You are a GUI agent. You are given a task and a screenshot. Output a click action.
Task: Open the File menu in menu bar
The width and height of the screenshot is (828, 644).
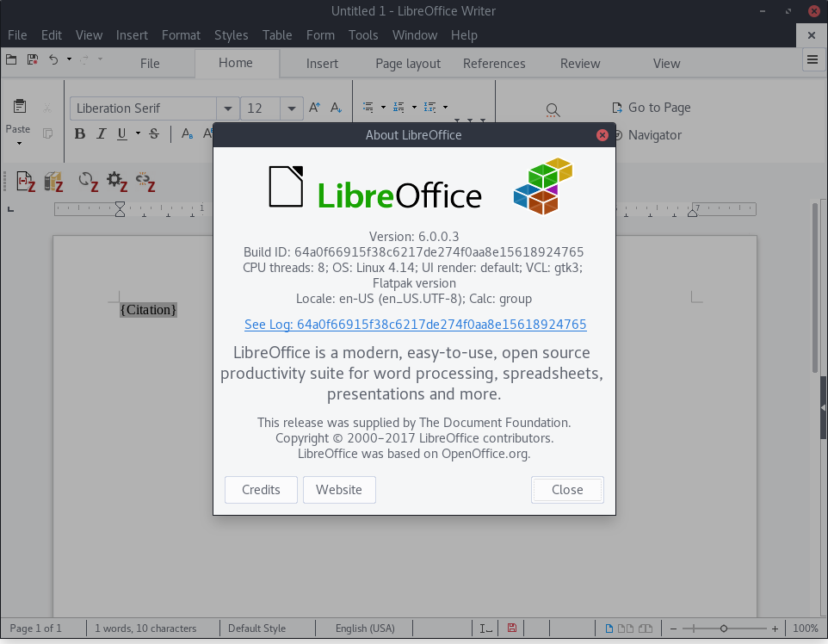17,34
